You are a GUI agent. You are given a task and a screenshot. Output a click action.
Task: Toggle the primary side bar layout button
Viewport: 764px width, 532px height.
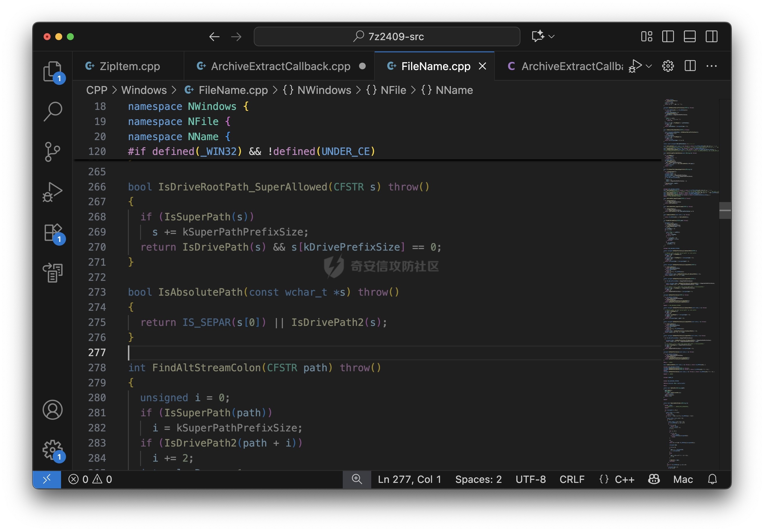pyautogui.click(x=668, y=36)
